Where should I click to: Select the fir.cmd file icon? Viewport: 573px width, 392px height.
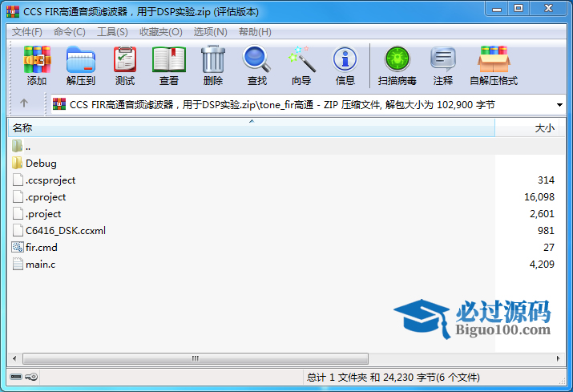[17, 247]
